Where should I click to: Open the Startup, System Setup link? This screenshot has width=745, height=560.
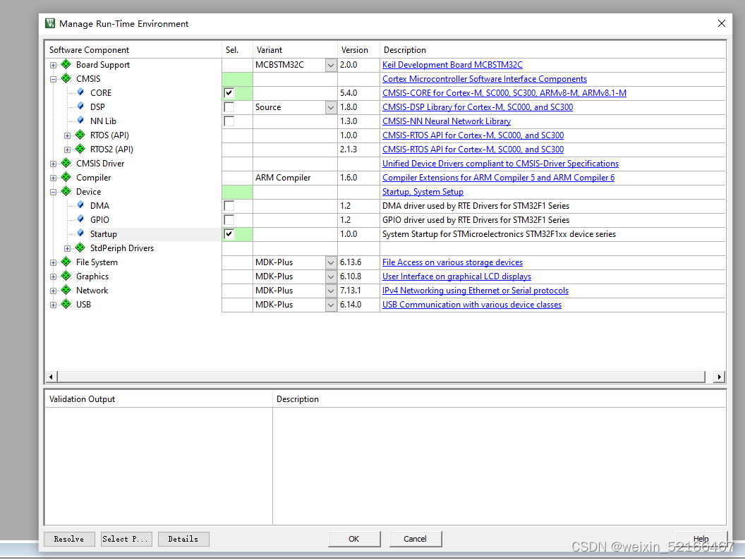click(x=423, y=191)
